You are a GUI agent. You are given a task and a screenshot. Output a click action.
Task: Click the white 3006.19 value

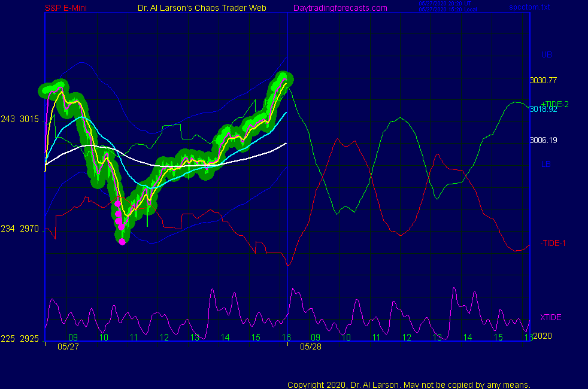pyautogui.click(x=543, y=140)
